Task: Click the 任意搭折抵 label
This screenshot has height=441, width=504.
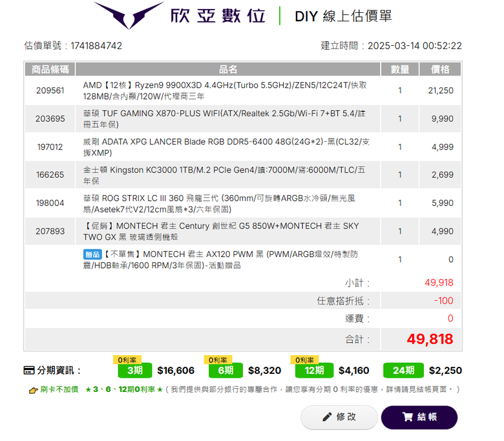Action: coord(343,301)
